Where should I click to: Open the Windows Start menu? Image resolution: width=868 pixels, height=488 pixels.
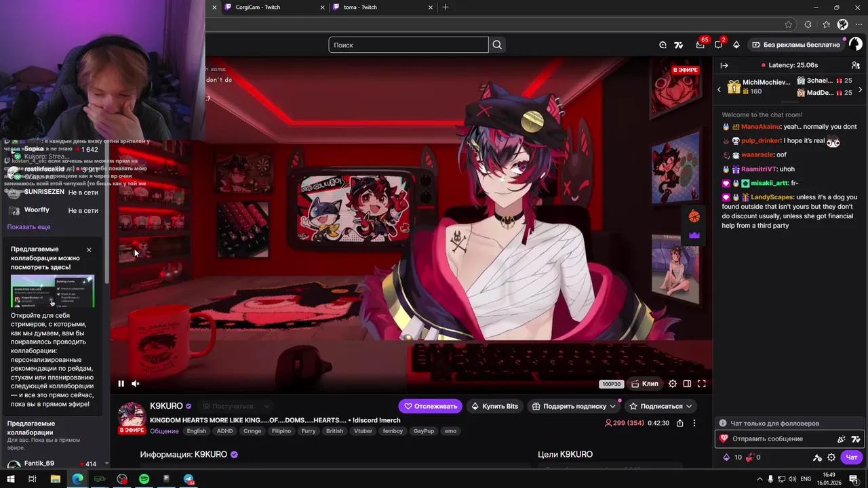point(10,479)
